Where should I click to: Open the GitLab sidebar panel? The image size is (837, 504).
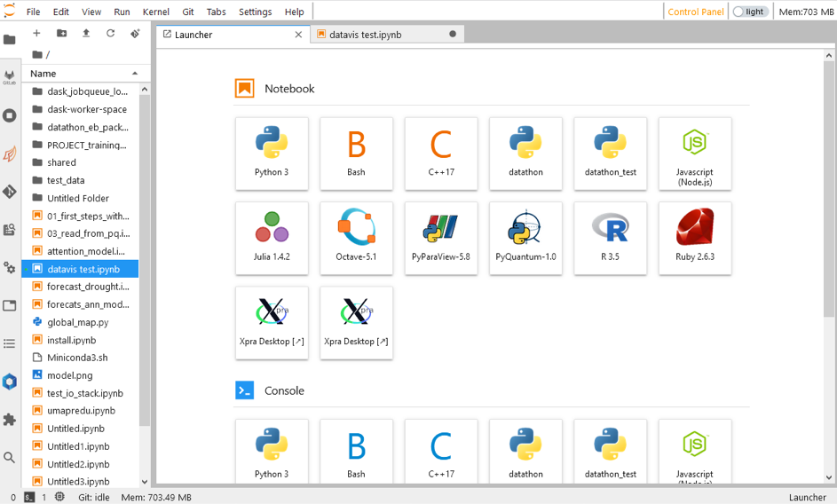coord(10,77)
